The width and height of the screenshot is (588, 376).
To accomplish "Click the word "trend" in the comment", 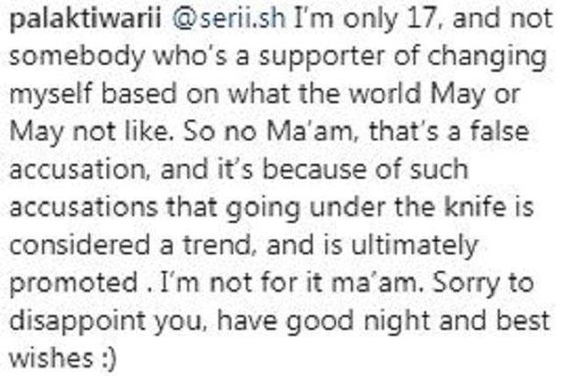I will click(x=217, y=244).
